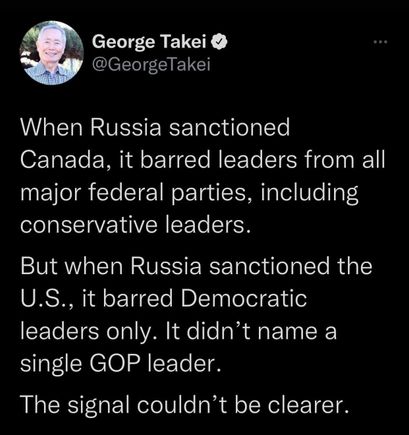409x435 pixels.
Task: Open the circular profile picture
Action: click(51, 53)
